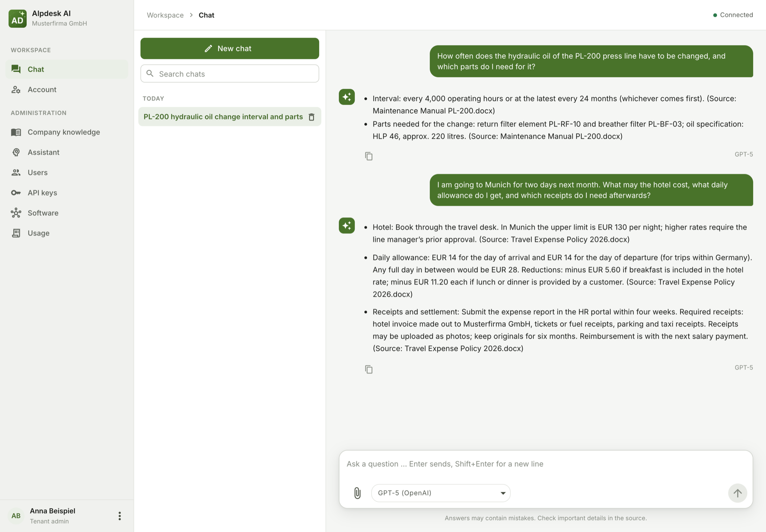Click the Chat breadcrumb

coord(206,15)
